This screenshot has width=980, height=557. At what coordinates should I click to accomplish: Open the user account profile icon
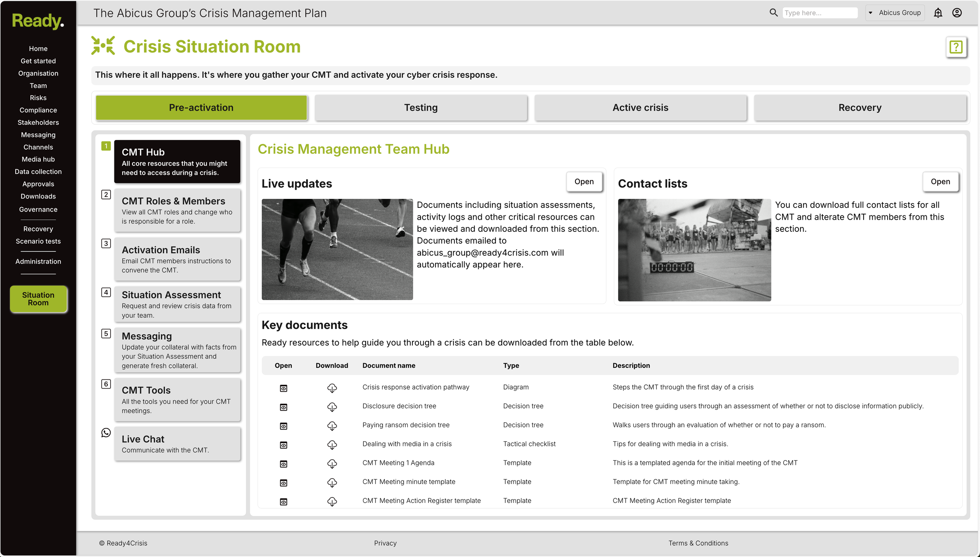[x=957, y=13]
